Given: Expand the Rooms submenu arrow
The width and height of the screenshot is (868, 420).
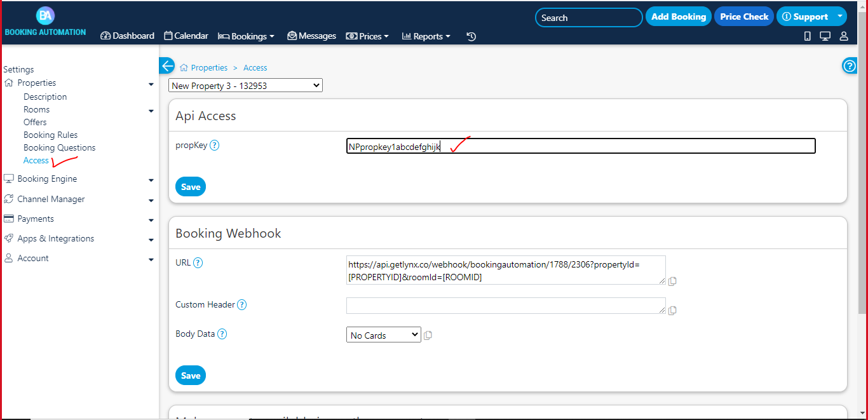Looking at the screenshot, I should tap(151, 111).
